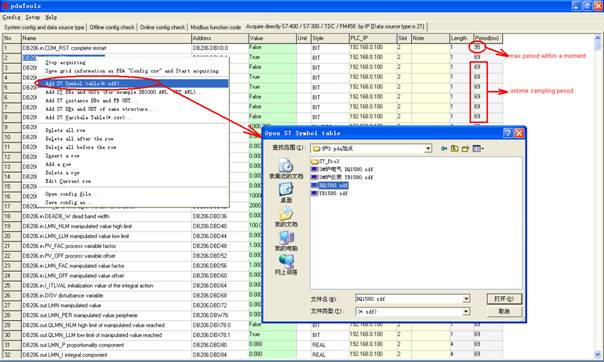Select My Documents shortcut in dialog sidebar
The image size is (604, 362).
click(286, 217)
